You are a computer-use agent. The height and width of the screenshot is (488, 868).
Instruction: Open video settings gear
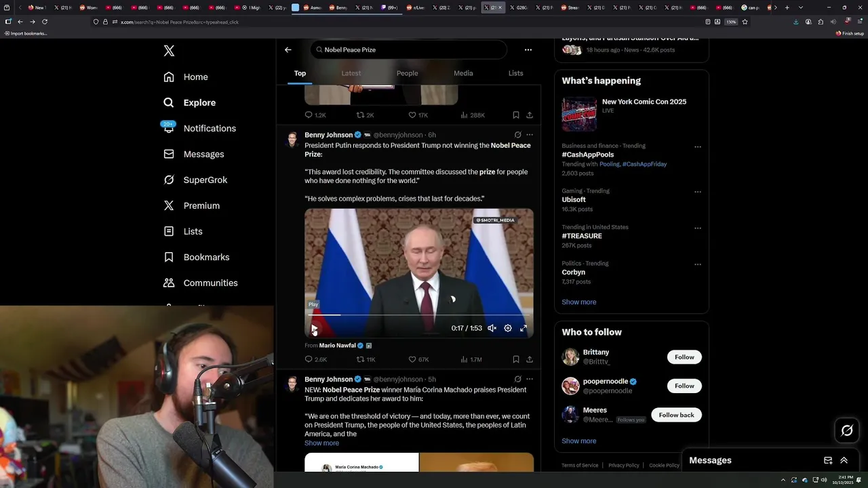click(508, 328)
